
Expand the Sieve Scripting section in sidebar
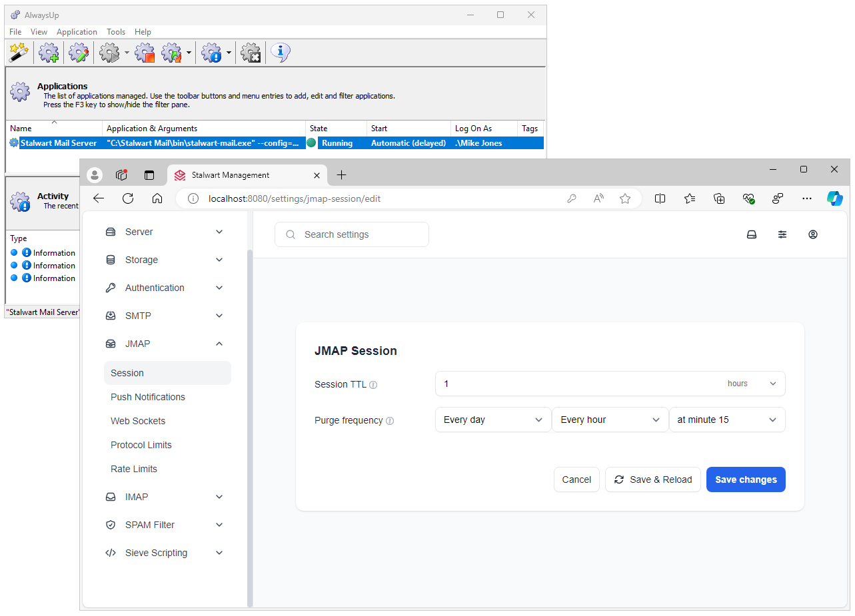(x=165, y=553)
